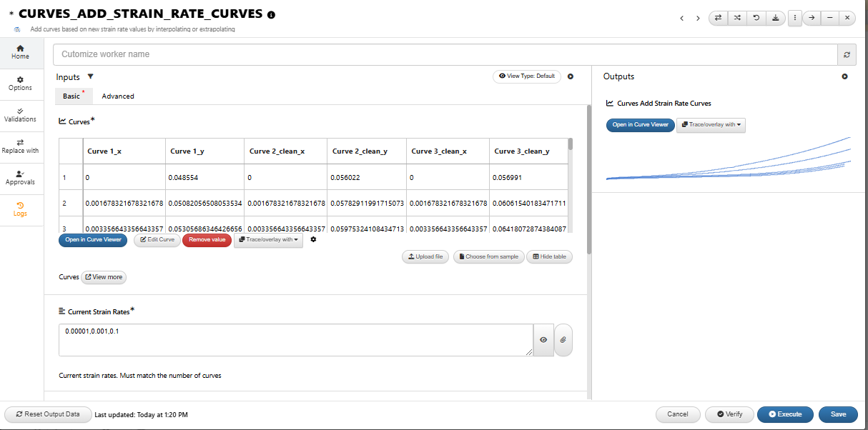Expand the Inputs filter triangle
Image resolution: width=868 pixels, height=430 pixels.
point(90,76)
